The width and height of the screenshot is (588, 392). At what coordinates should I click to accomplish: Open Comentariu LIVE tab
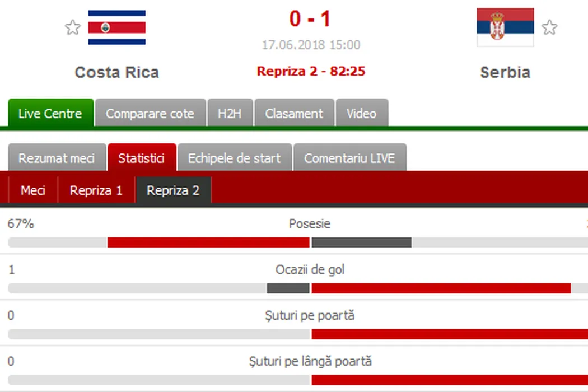[x=349, y=158]
